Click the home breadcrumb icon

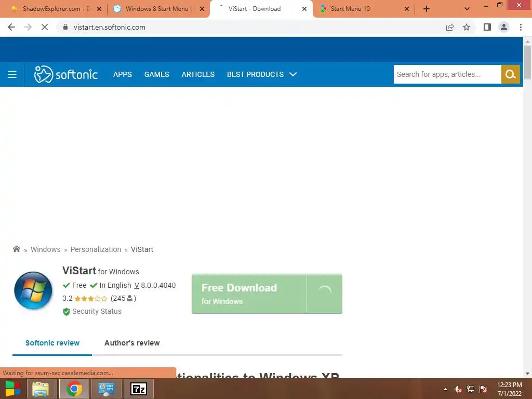(16, 249)
